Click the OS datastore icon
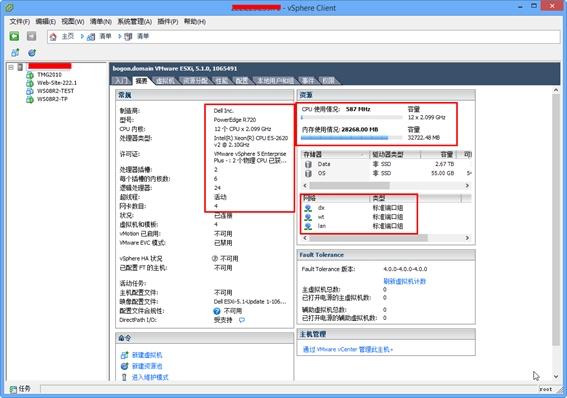Image resolution: width=567 pixels, height=398 pixels. click(308, 174)
